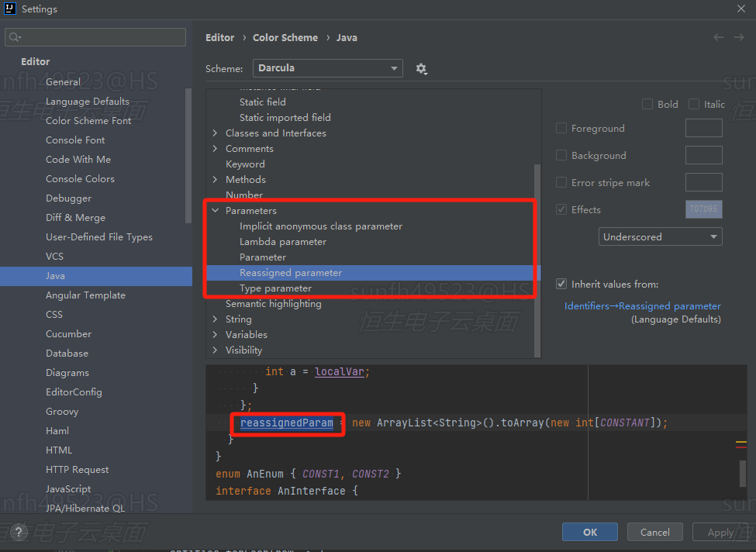Click the Effects color swatch
The width and height of the screenshot is (756, 552).
point(703,210)
